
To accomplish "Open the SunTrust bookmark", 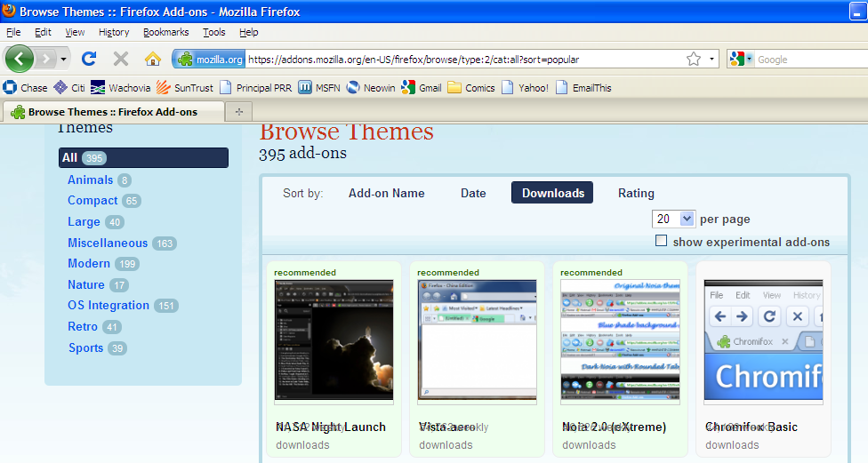I will click(184, 87).
